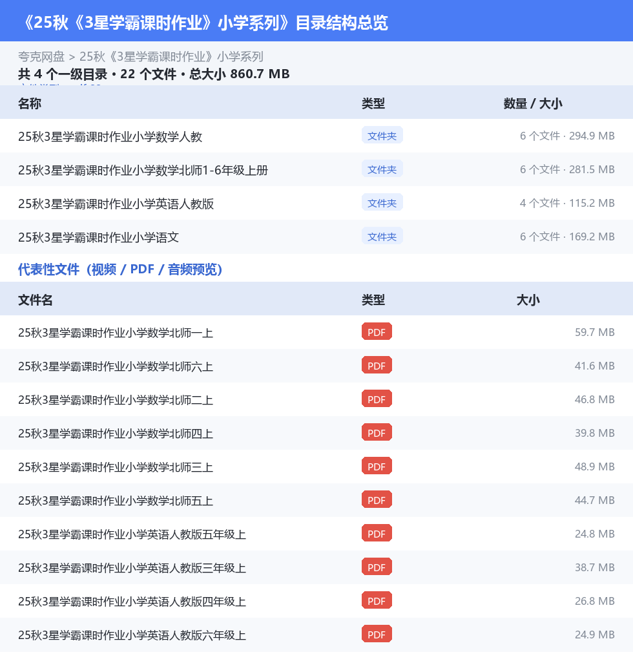Click PDF badge for 北师一上

click(377, 331)
